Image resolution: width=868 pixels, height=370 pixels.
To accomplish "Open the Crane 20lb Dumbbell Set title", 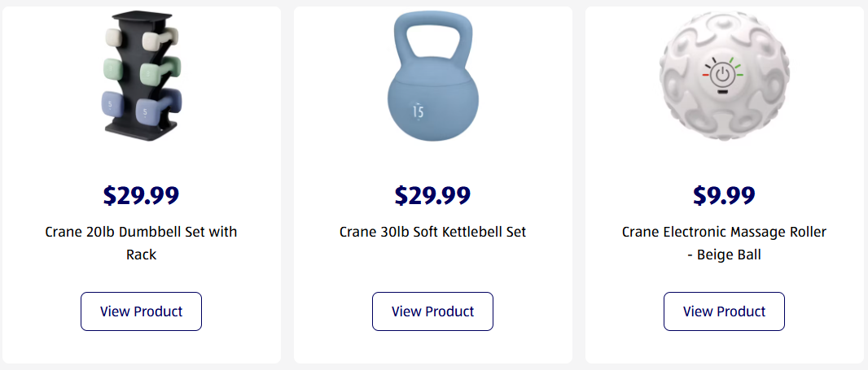I will (x=141, y=242).
